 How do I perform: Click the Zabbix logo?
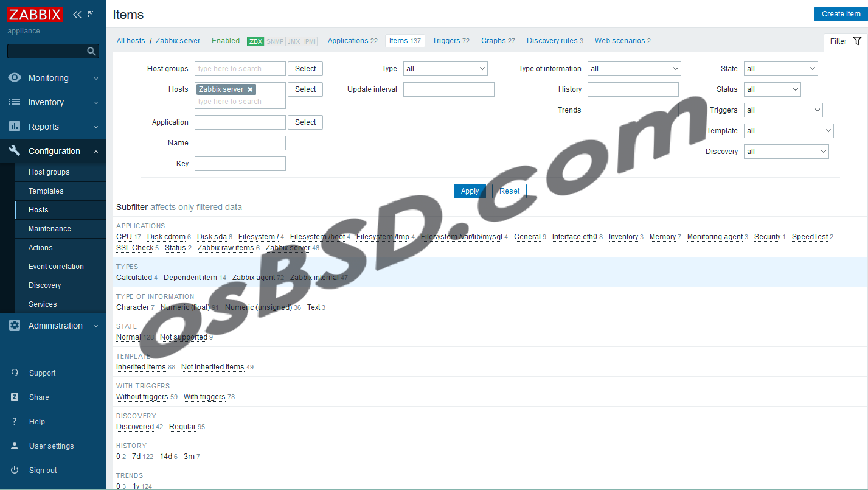click(35, 15)
